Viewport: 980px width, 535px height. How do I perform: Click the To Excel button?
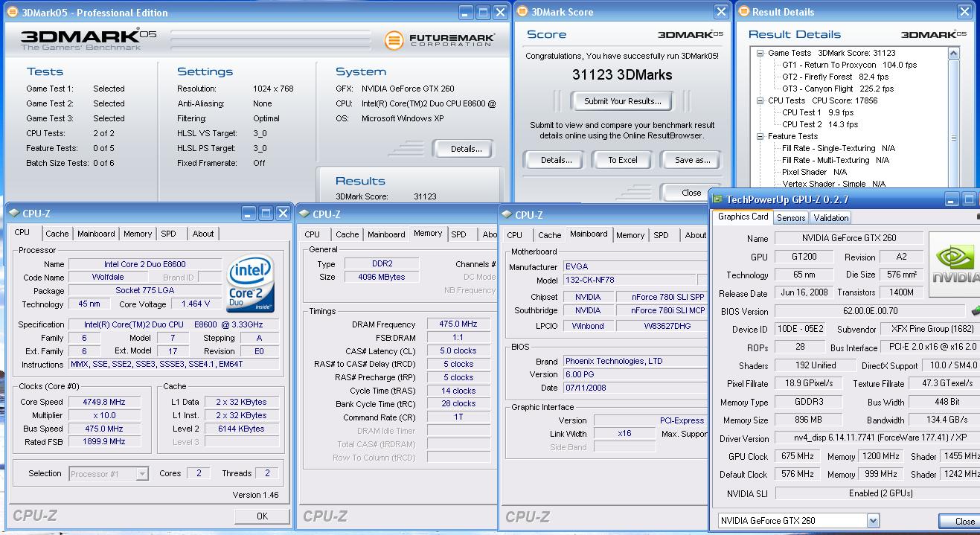click(x=623, y=160)
